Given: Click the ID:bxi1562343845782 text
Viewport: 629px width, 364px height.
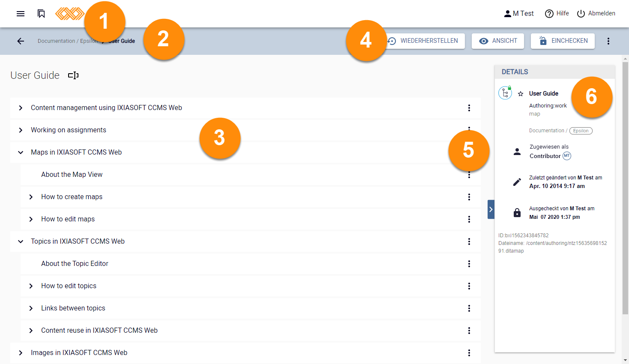Looking at the screenshot, I should click(524, 236).
